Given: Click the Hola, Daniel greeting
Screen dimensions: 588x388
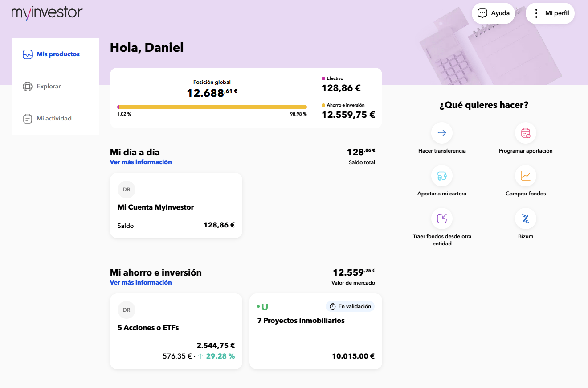Looking at the screenshot, I should 147,48.
